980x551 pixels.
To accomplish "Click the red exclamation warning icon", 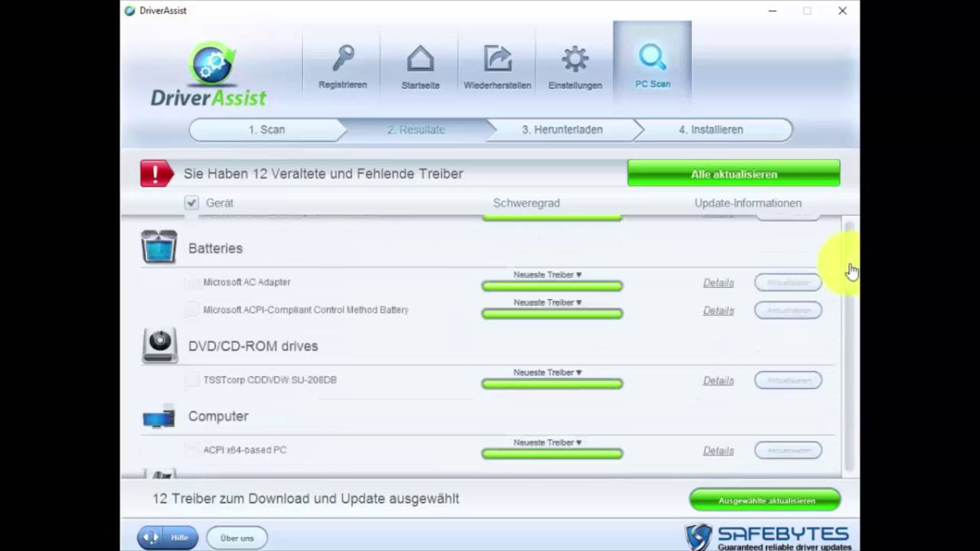I will click(x=157, y=174).
